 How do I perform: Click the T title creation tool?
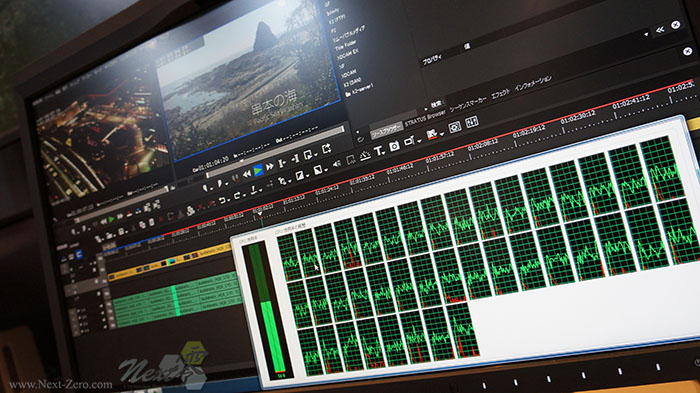click(x=378, y=151)
